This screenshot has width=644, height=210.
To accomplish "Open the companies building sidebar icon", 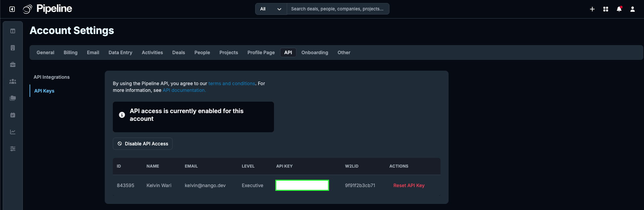I will (x=13, y=48).
